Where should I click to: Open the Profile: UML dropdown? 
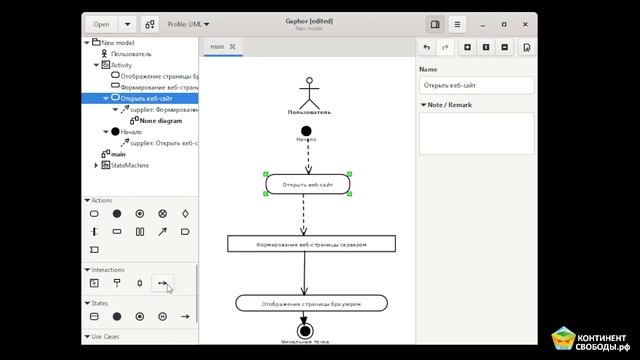tap(188, 24)
